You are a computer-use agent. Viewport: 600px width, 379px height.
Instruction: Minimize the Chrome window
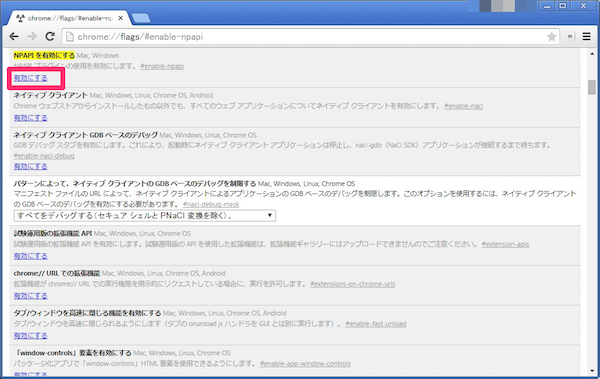click(x=547, y=6)
